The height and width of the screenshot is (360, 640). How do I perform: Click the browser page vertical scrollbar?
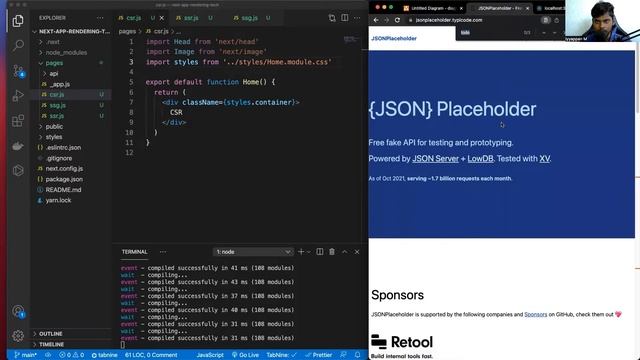[x=638, y=78]
